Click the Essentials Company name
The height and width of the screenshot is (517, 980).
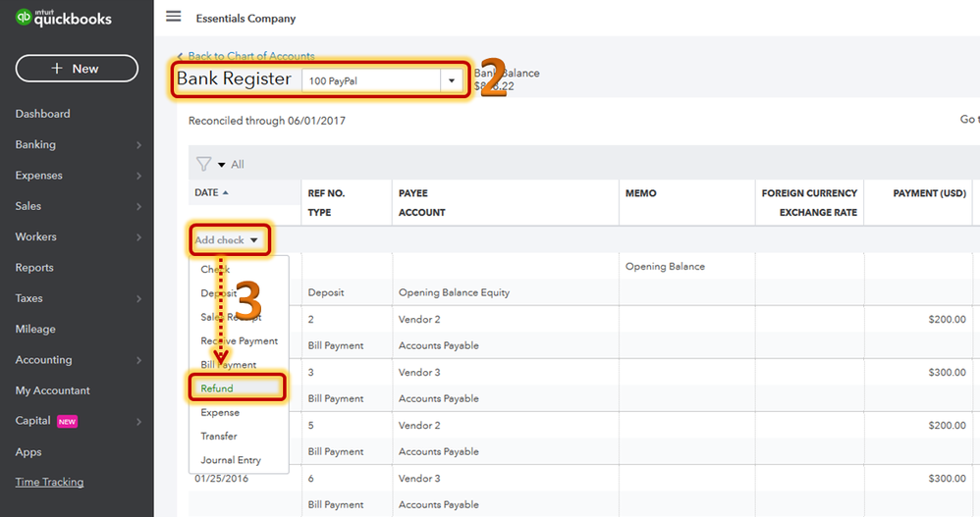click(x=245, y=19)
